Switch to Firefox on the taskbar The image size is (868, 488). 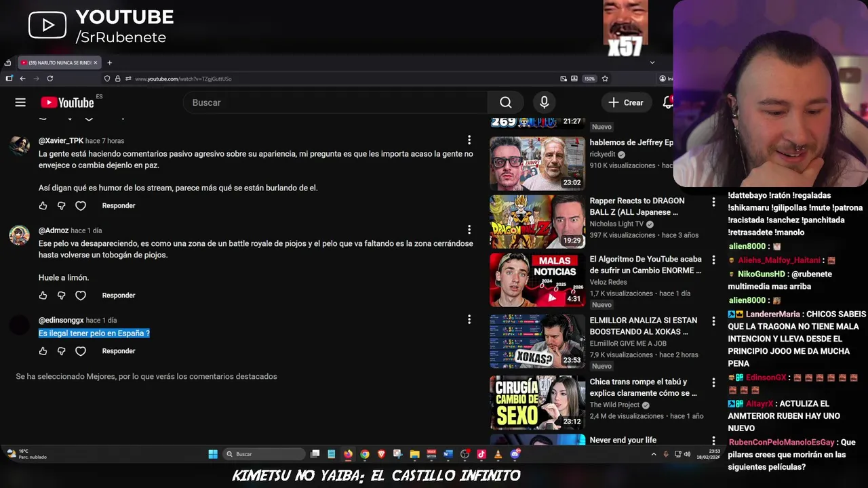pos(348,454)
